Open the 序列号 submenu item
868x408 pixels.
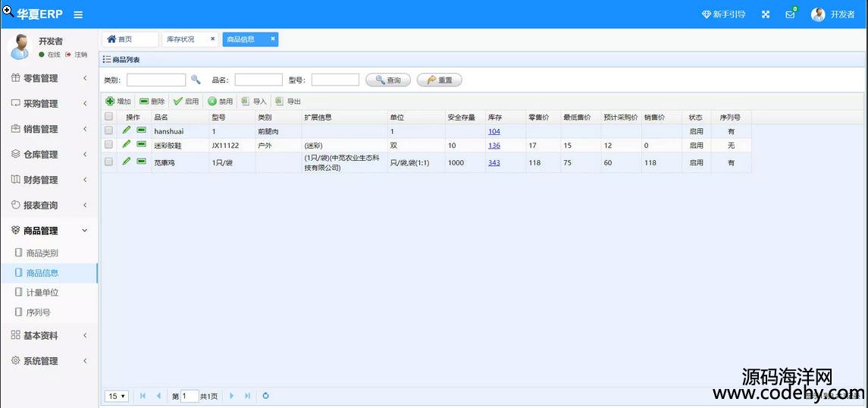pos(49,312)
